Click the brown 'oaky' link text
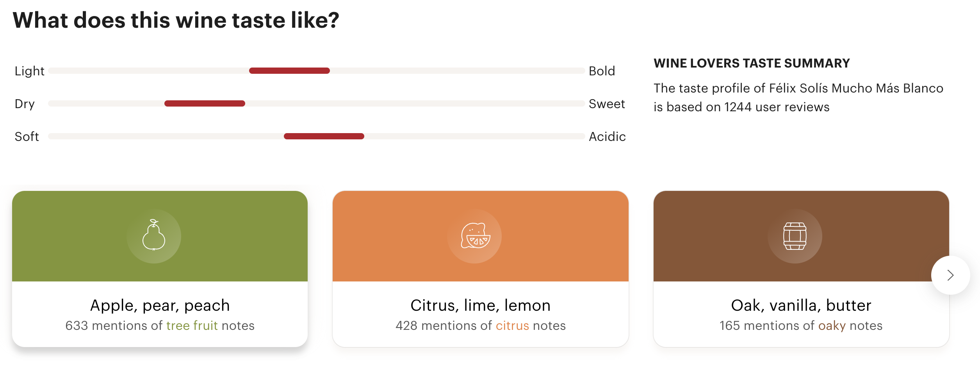This screenshot has width=980, height=381. 832,326
